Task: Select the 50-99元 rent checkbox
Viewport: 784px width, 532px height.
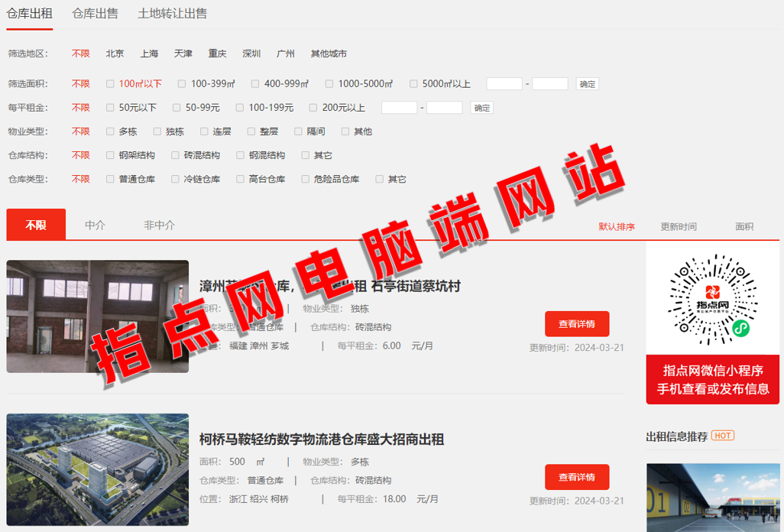Action: coord(177,108)
